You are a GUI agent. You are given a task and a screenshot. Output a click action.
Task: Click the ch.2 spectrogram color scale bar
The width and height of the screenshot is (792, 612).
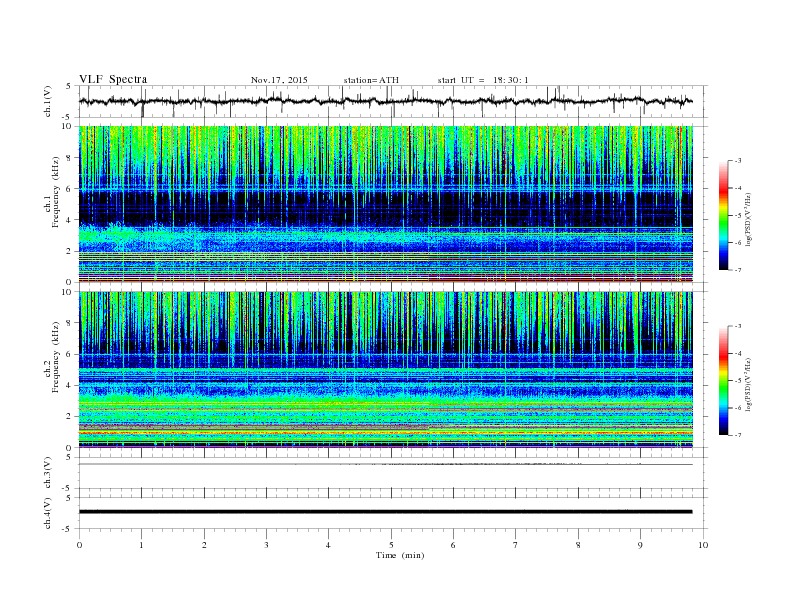[x=723, y=380]
